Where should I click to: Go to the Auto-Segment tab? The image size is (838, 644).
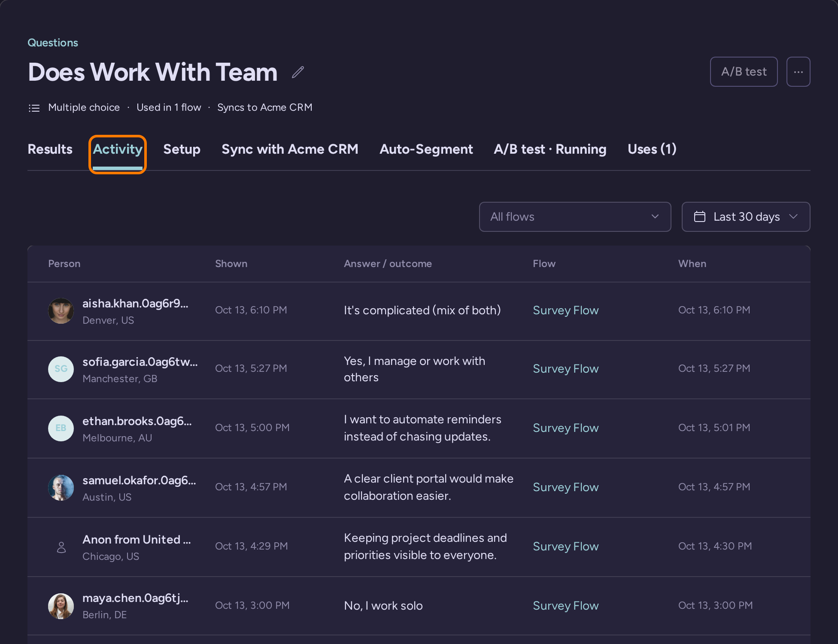426,149
